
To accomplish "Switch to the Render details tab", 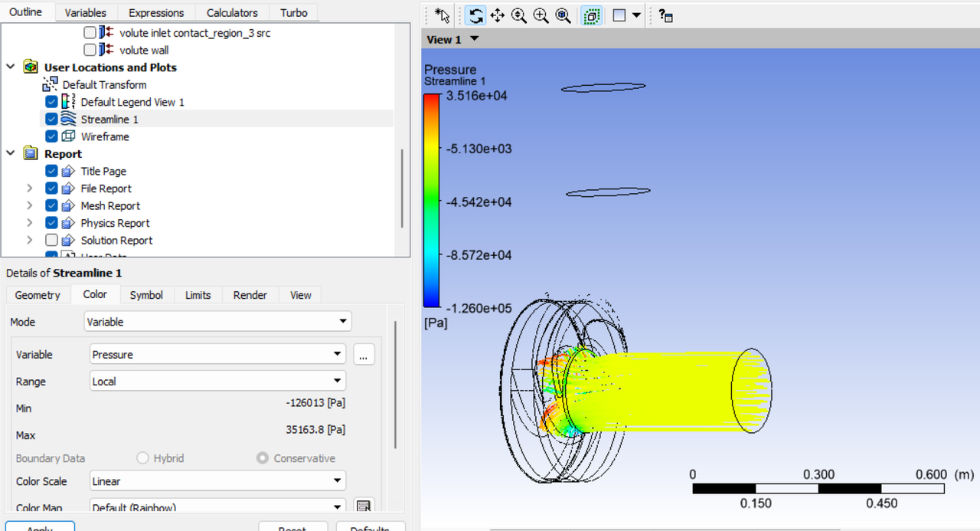I will pyautogui.click(x=250, y=295).
